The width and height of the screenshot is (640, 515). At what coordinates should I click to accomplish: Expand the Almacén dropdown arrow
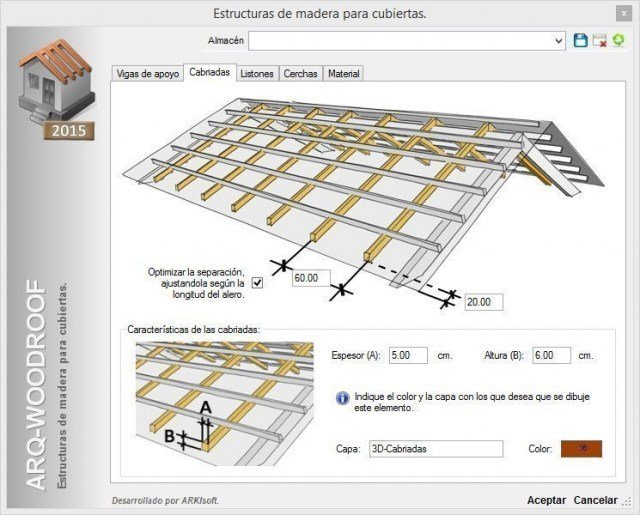(558, 41)
